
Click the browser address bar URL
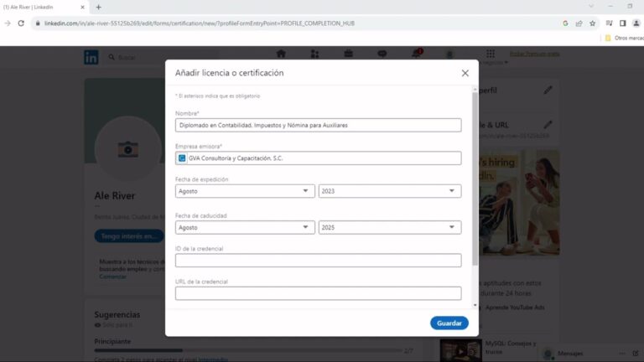(x=200, y=23)
